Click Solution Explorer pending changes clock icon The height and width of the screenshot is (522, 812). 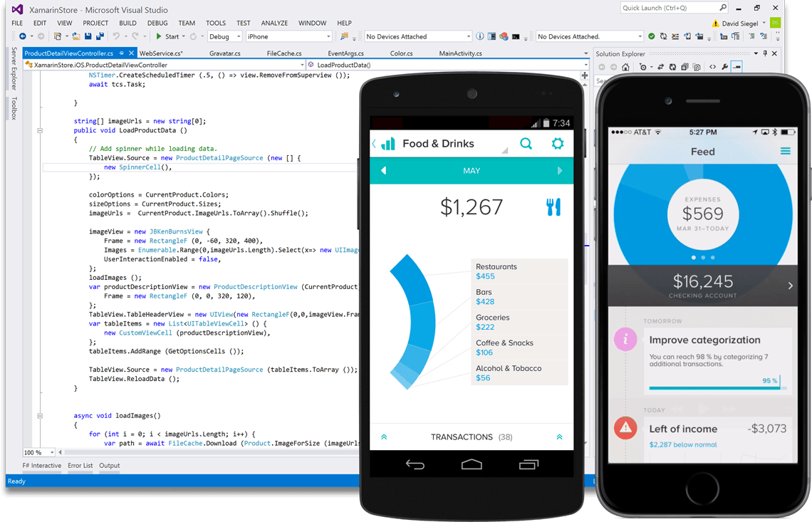click(x=642, y=67)
